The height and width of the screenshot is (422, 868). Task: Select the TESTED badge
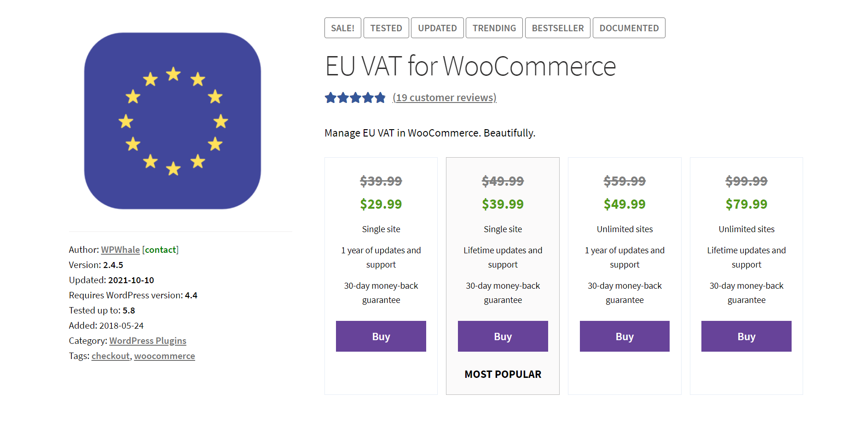[x=386, y=28]
